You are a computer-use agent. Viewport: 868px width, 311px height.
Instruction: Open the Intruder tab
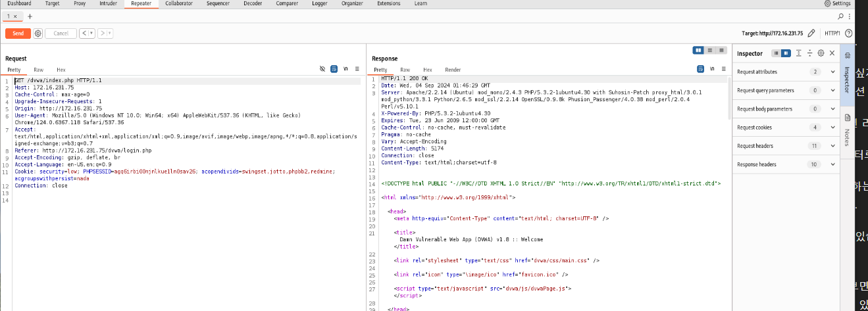tap(107, 3)
